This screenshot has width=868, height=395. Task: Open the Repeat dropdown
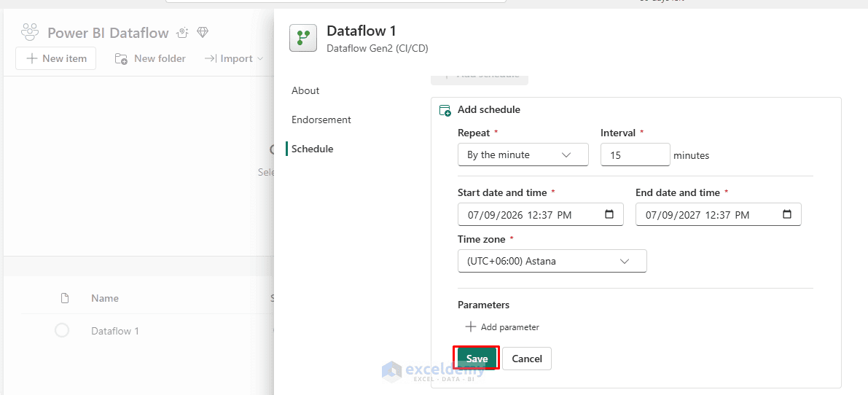point(523,155)
